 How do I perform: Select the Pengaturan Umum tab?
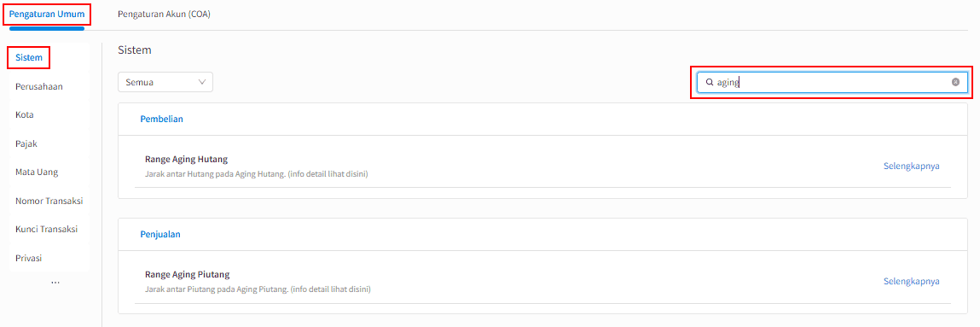click(47, 14)
